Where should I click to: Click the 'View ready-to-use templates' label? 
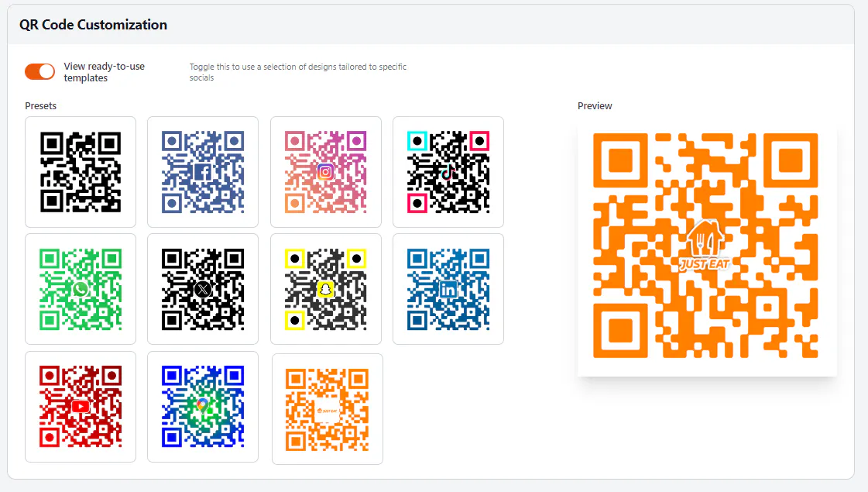pos(104,72)
